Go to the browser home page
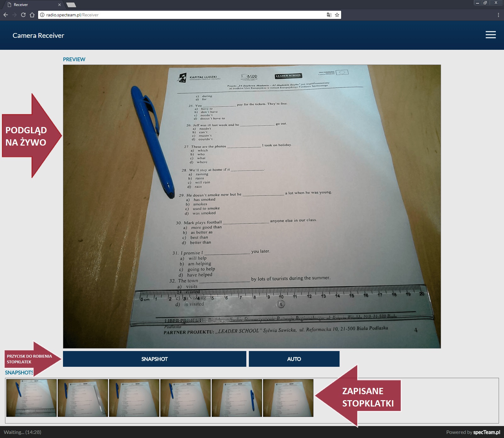504x438 pixels. [x=32, y=15]
